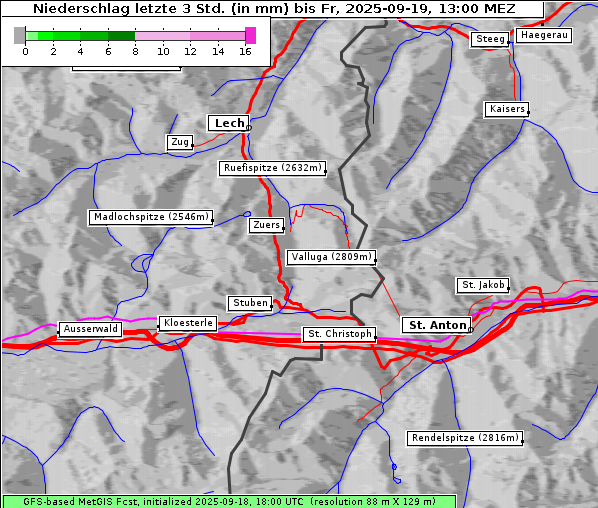Click the Steeg label

pos(490,39)
